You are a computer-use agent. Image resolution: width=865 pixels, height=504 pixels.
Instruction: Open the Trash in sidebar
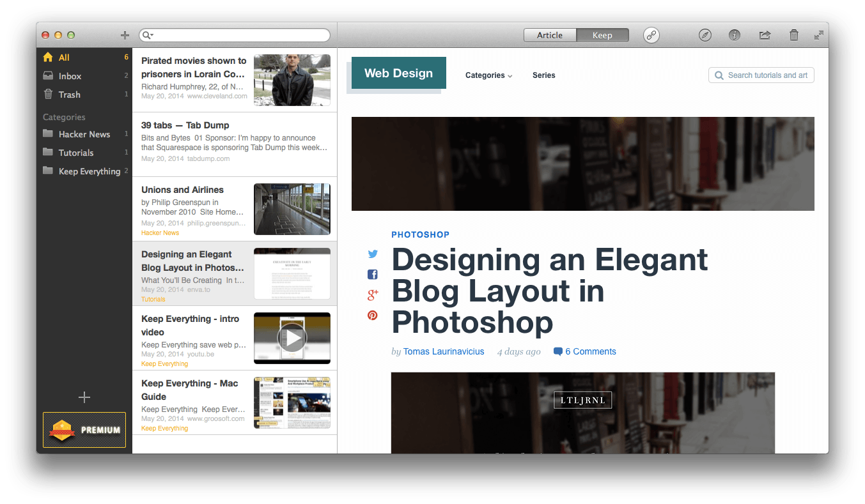84,95
